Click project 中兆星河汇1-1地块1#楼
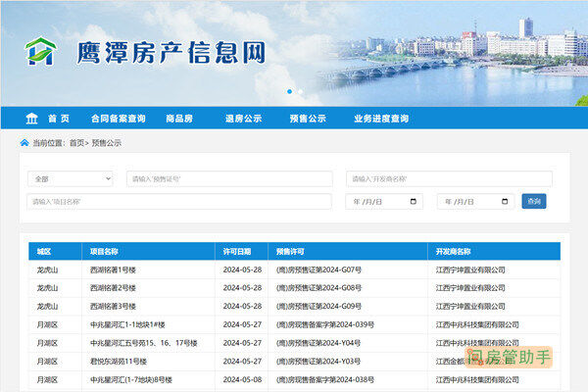The image size is (588, 392). (127, 324)
